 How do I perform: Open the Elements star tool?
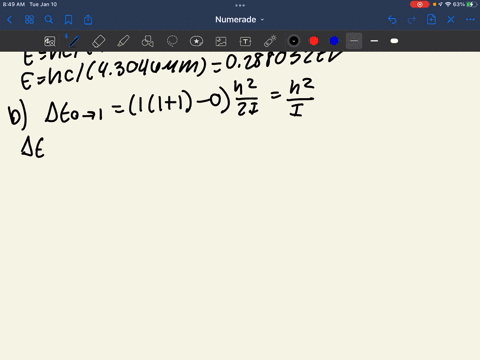(196, 41)
